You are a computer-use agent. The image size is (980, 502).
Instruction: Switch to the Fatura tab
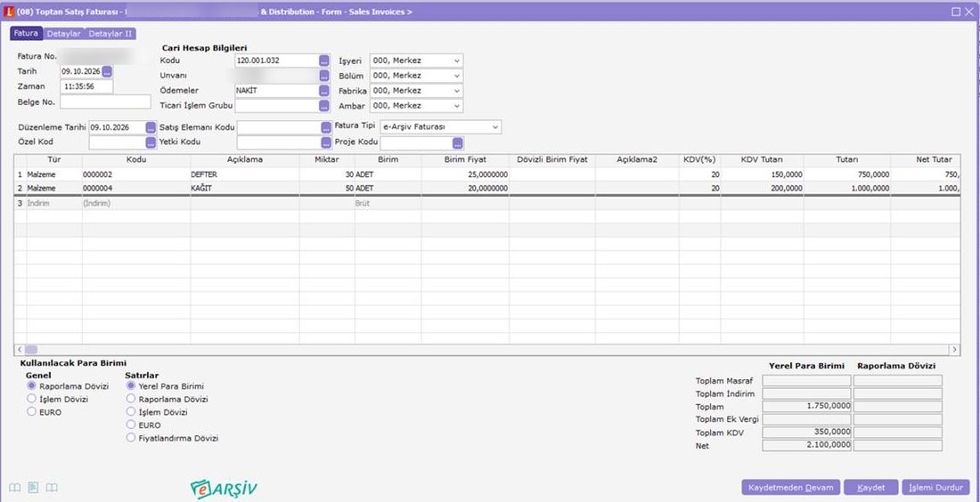(26, 33)
